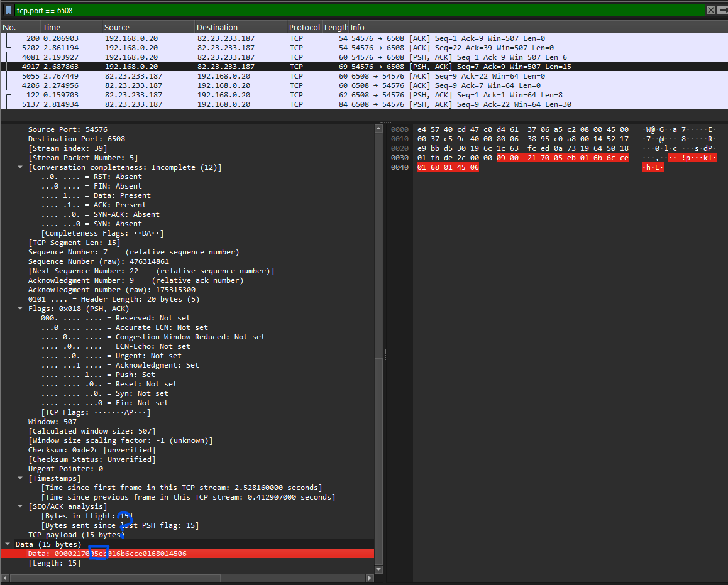Image resolution: width=728 pixels, height=585 pixels.
Task: Click the Window: 507 field
Action: tap(52, 422)
